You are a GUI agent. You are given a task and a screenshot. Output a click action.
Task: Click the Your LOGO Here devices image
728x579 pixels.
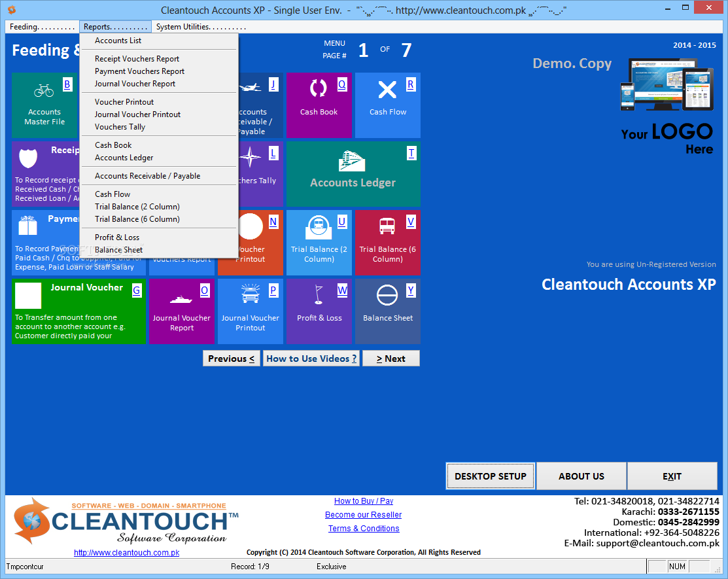point(667,107)
